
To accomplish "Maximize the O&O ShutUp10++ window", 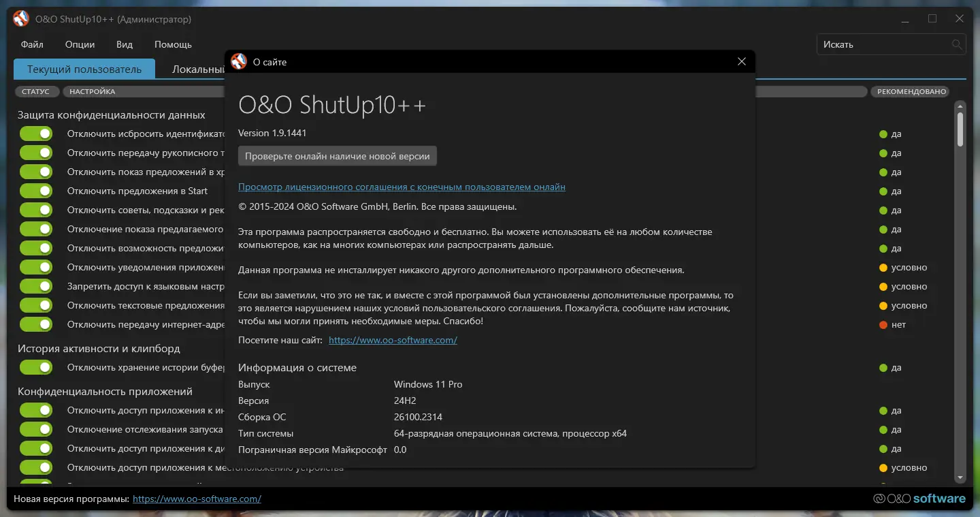I will coord(932,19).
